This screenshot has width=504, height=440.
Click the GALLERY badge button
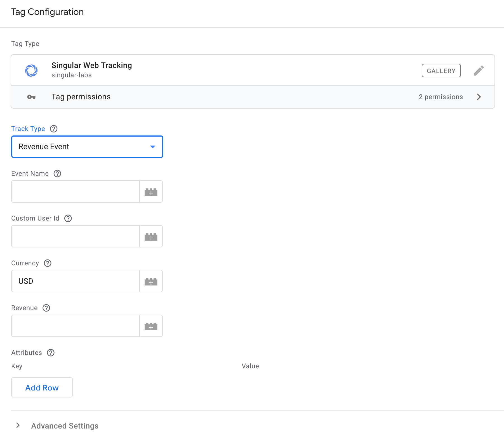pos(441,71)
